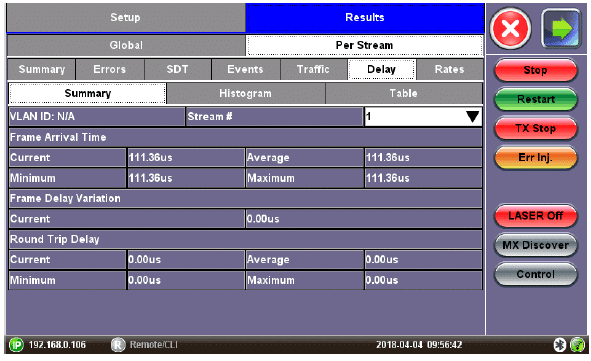Click the VLAN ID: N/A field
This screenshot has height=361, width=591.
tap(97, 116)
